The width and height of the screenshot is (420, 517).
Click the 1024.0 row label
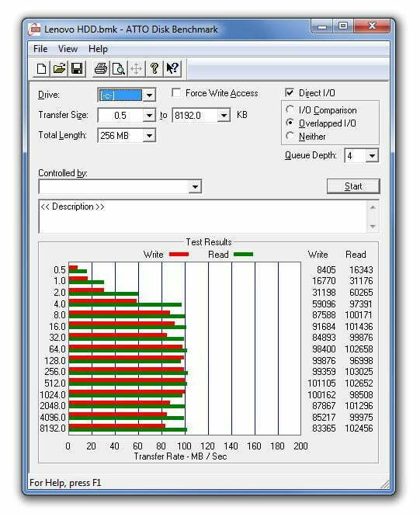pyautogui.click(x=53, y=394)
